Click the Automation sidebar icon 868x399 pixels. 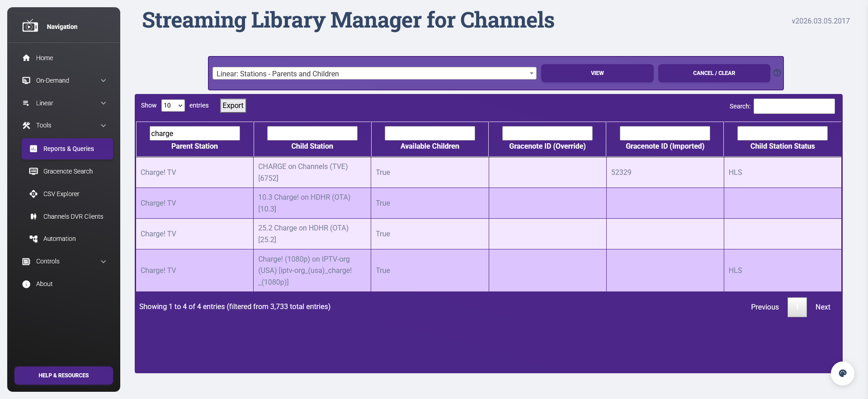[33, 239]
